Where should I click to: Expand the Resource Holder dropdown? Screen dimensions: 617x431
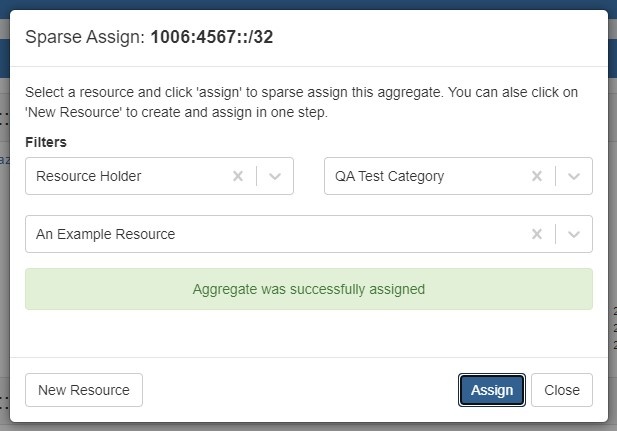[275, 176]
